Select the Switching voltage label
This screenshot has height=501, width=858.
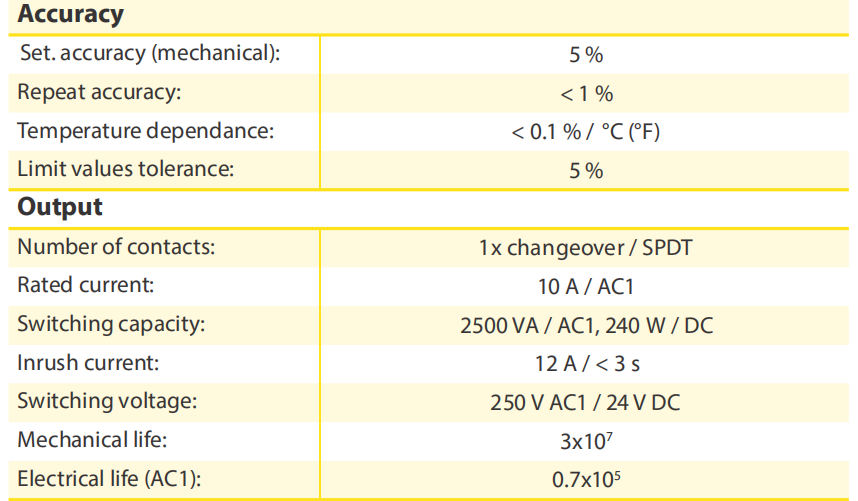[x=107, y=401]
